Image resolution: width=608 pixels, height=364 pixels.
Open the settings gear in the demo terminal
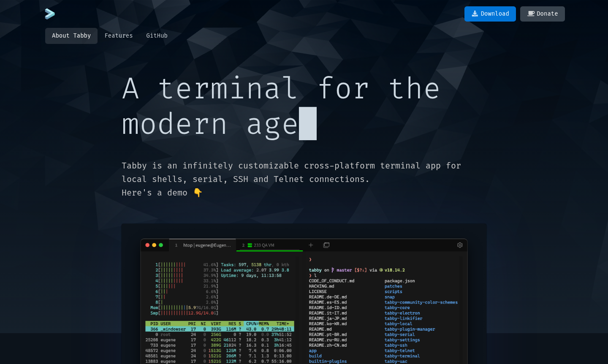460,245
